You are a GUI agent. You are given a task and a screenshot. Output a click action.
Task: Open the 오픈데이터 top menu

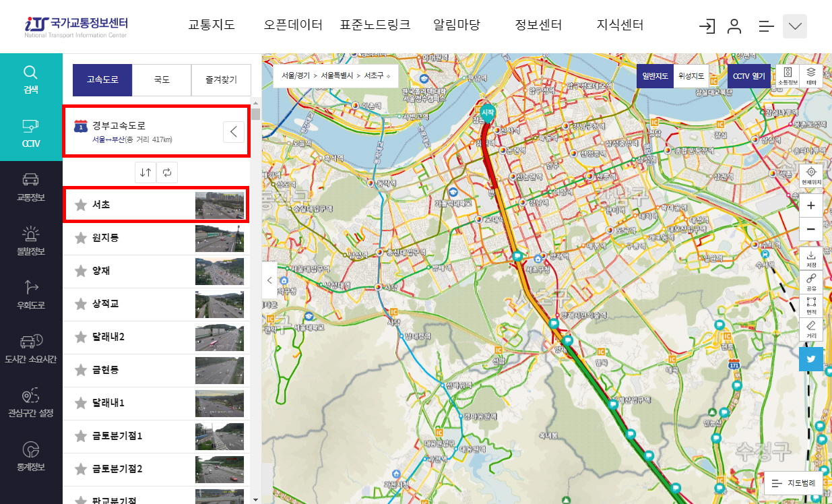coord(293,26)
